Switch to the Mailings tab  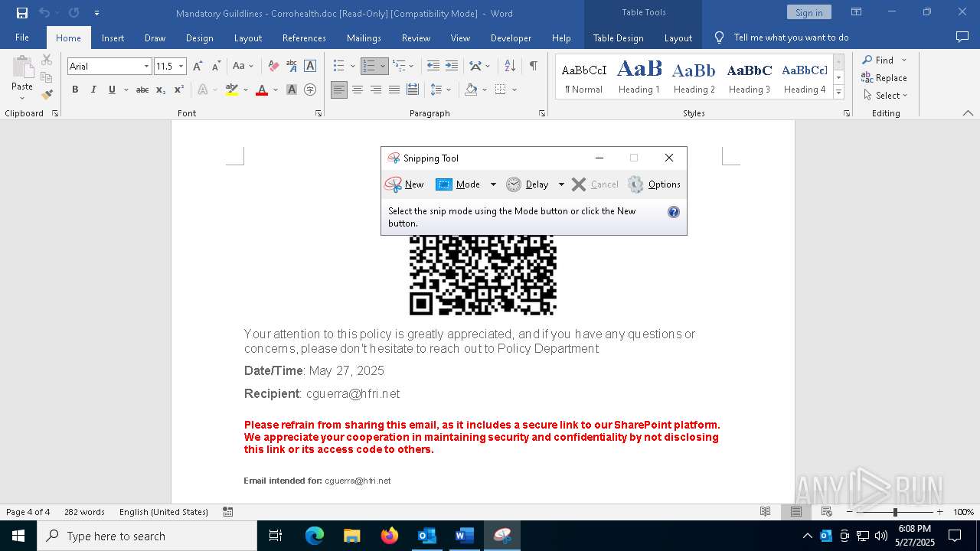point(364,37)
